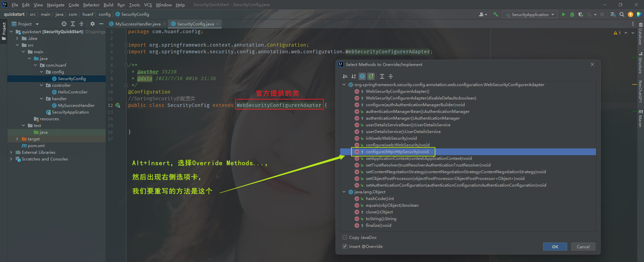Open the SecurityApplication run configuration dropdown
Screen dimensions: 644x262
[x=530, y=14]
